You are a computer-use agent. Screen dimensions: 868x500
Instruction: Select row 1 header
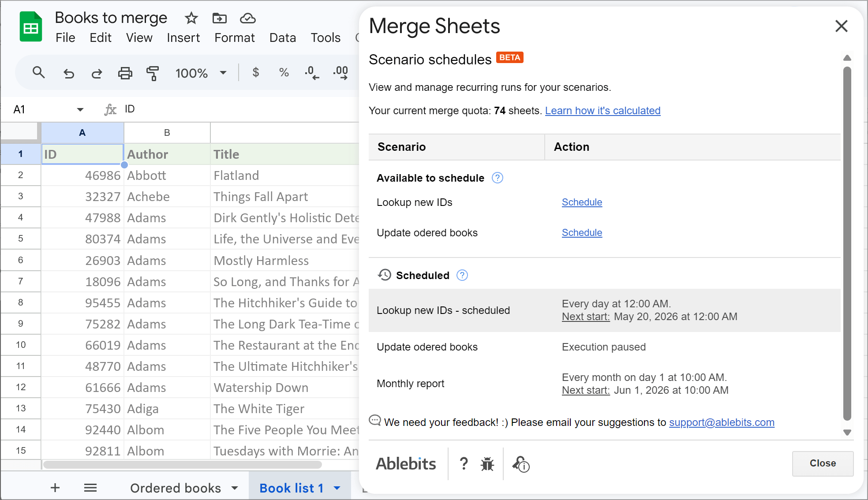20,154
